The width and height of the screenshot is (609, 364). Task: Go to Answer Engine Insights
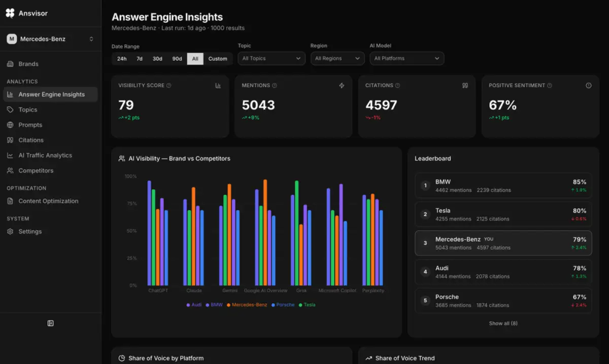pos(50,94)
